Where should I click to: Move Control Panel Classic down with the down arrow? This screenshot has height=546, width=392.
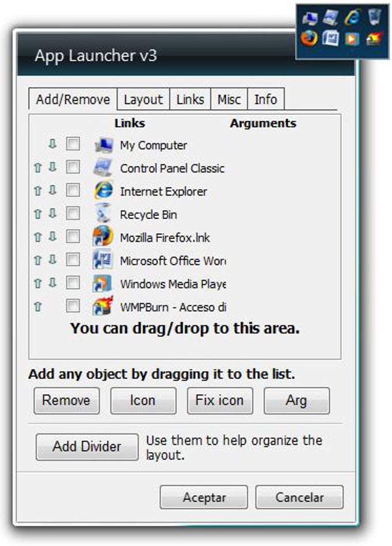[x=52, y=168]
